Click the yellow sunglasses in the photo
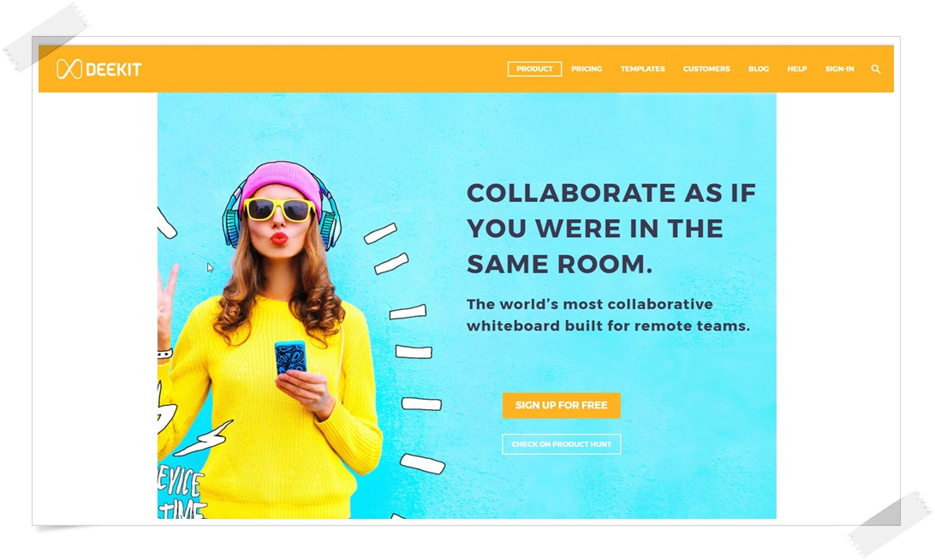This screenshot has width=935, height=560. click(x=280, y=209)
